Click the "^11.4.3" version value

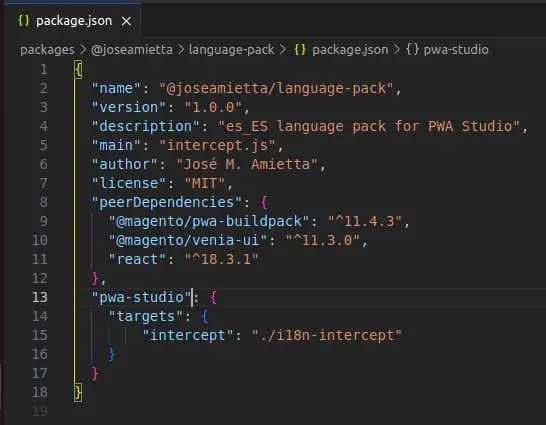365,221
